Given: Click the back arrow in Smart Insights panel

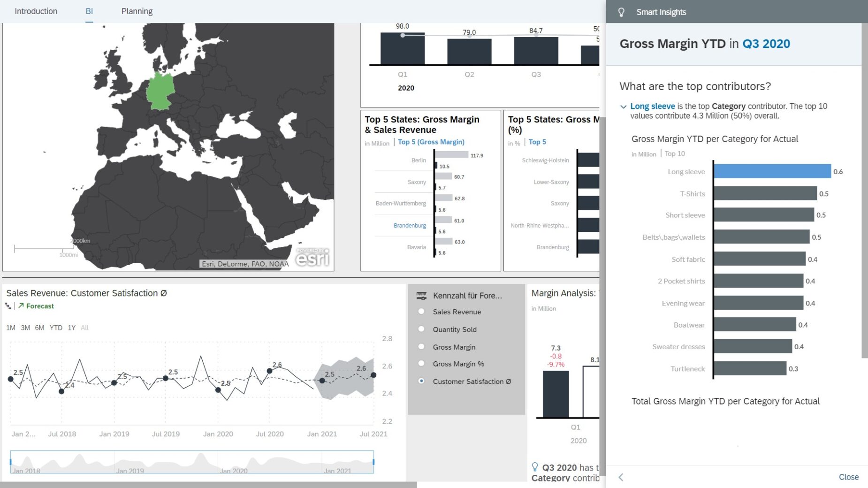Looking at the screenshot, I should click(621, 477).
